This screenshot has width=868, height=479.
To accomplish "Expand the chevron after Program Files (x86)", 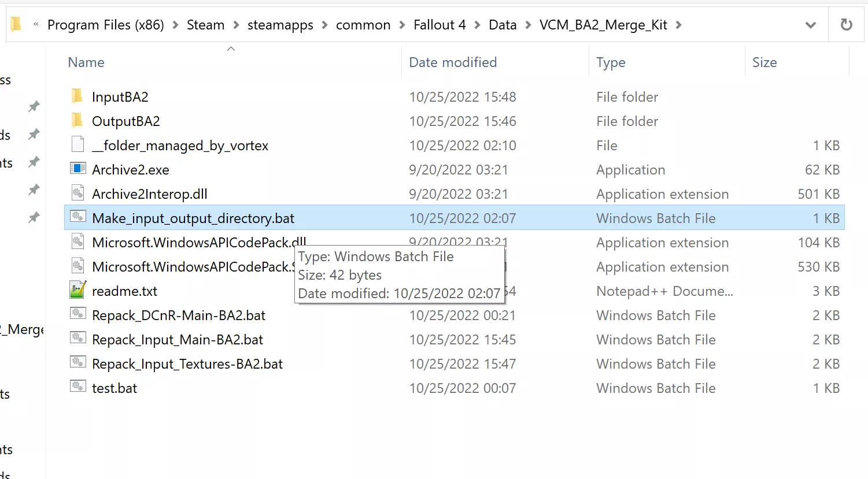I will point(175,25).
